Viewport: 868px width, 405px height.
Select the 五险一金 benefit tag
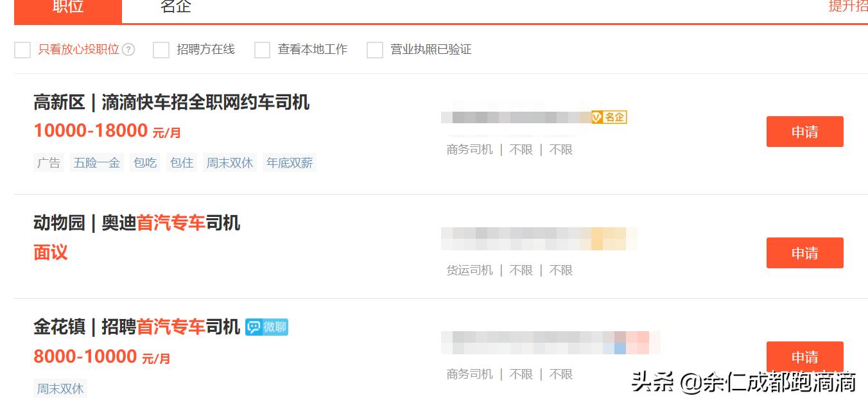(96, 162)
